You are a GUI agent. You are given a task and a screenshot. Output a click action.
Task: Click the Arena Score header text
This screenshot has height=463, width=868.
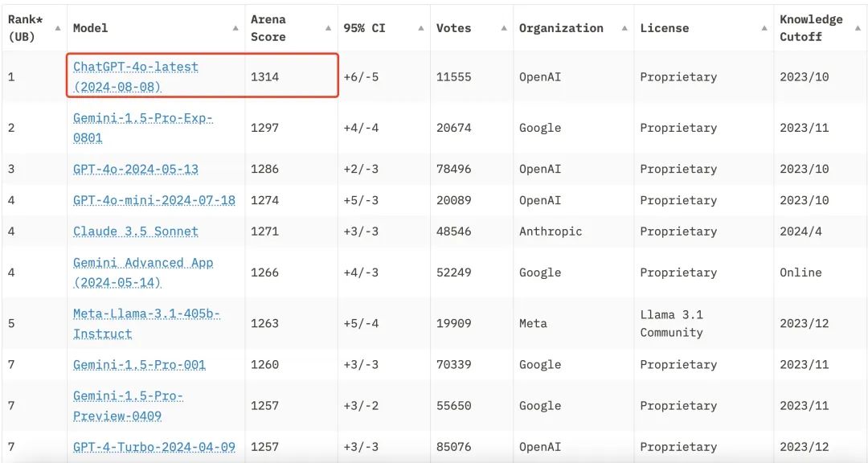[x=268, y=28]
